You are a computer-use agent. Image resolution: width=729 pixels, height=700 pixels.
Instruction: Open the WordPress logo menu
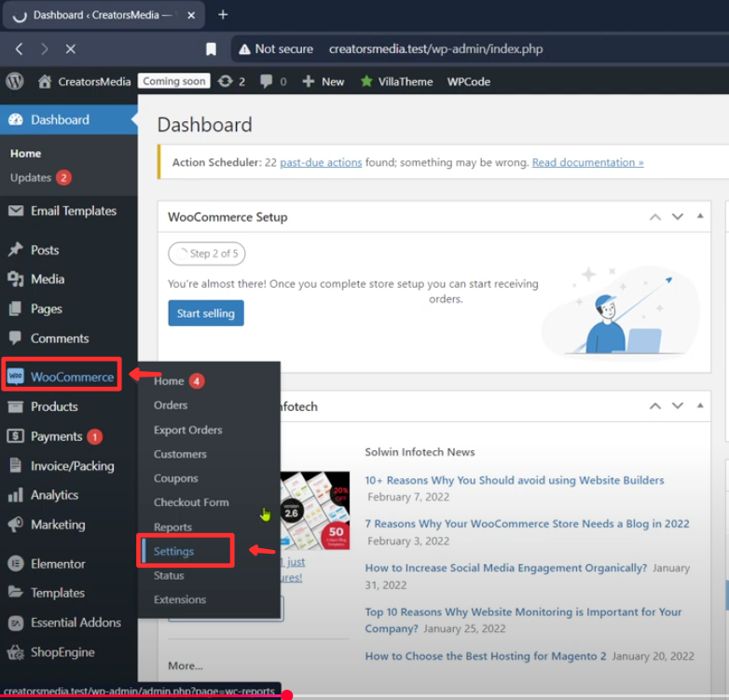coord(15,81)
